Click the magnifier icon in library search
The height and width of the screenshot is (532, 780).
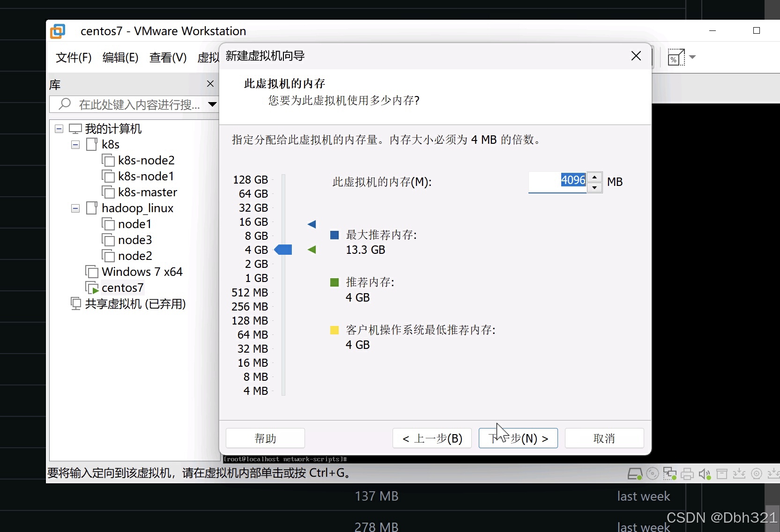(x=65, y=103)
